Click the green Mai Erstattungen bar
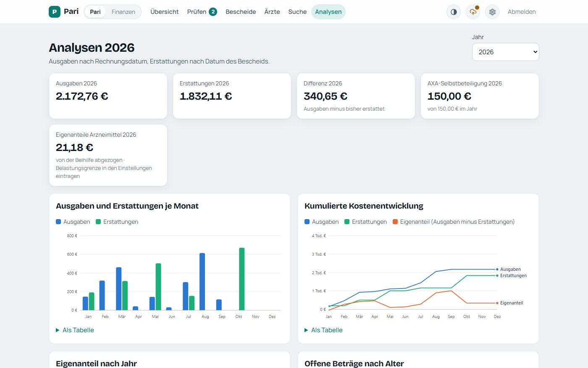The width and height of the screenshot is (588, 368). pos(158,287)
